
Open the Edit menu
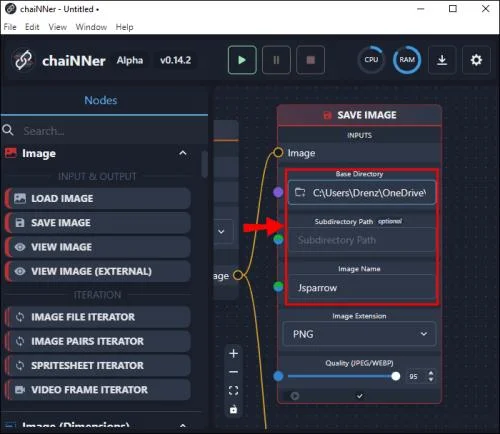(x=32, y=27)
